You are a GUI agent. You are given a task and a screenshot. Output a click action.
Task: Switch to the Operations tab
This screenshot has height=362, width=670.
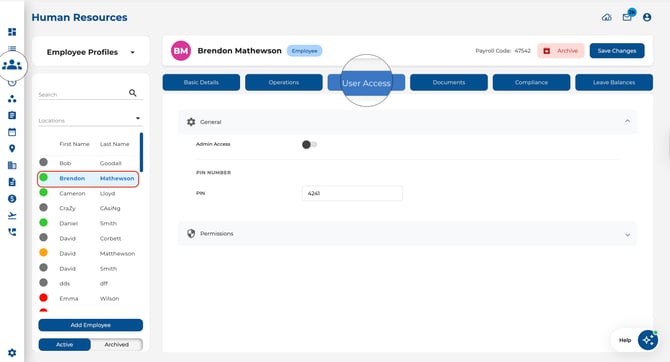pyautogui.click(x=284, y=82)
